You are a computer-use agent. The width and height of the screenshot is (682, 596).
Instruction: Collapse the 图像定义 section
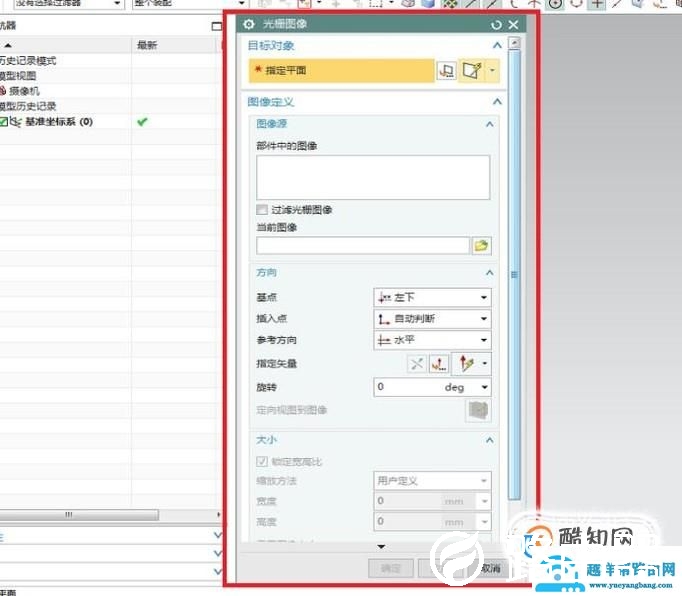click(497, 102)
